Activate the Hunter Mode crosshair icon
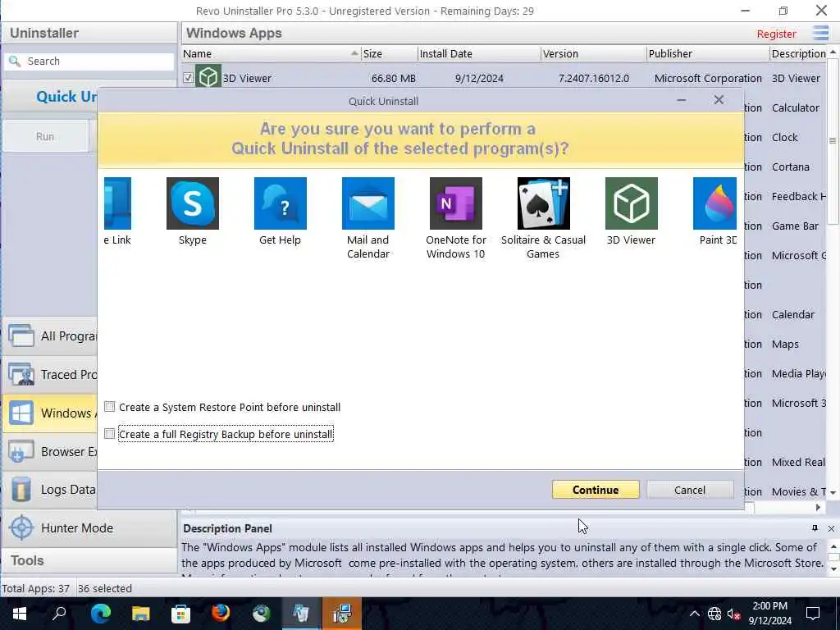Image resolution: width=840 pixels, height=630 pixels. tap(21, 527)
